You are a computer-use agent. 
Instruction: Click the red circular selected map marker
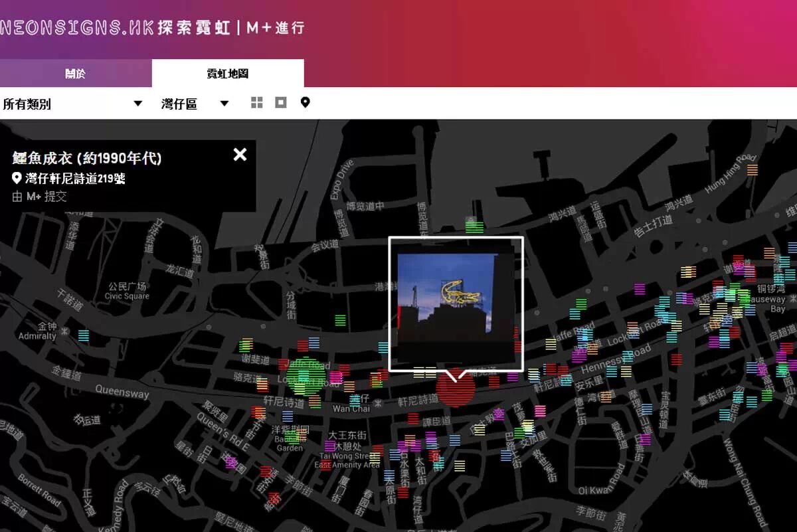(x=456, y=389)
